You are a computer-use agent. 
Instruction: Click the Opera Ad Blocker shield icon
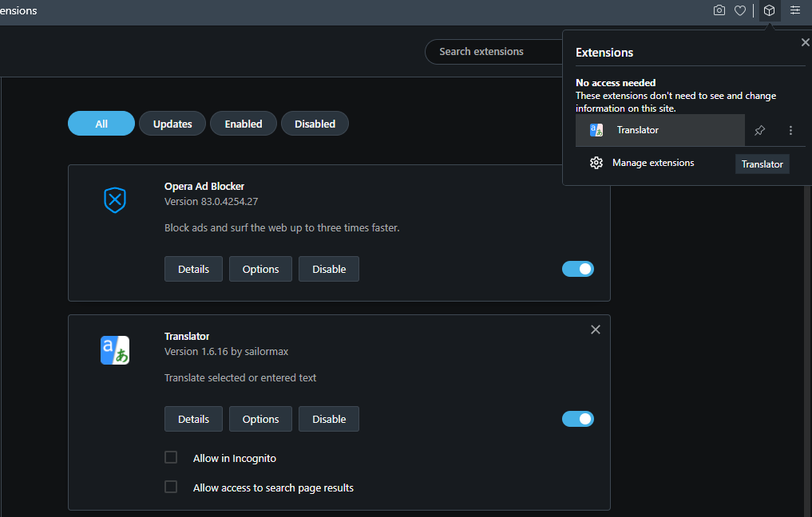point(115,200)
